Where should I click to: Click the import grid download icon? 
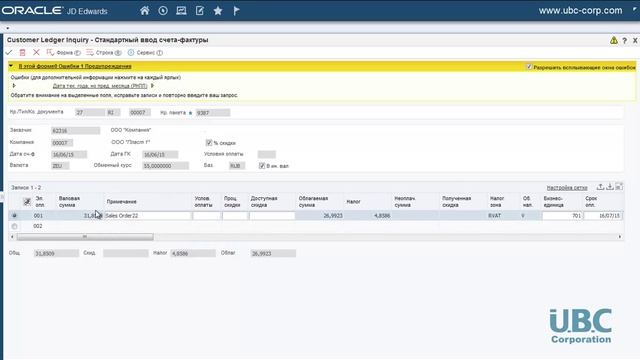point(610,187)
